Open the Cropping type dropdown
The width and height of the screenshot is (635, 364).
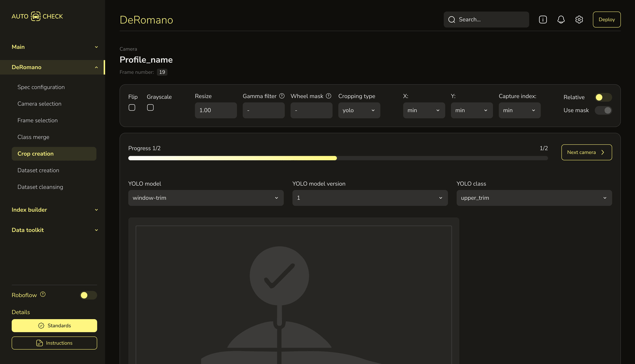(359, 110)
